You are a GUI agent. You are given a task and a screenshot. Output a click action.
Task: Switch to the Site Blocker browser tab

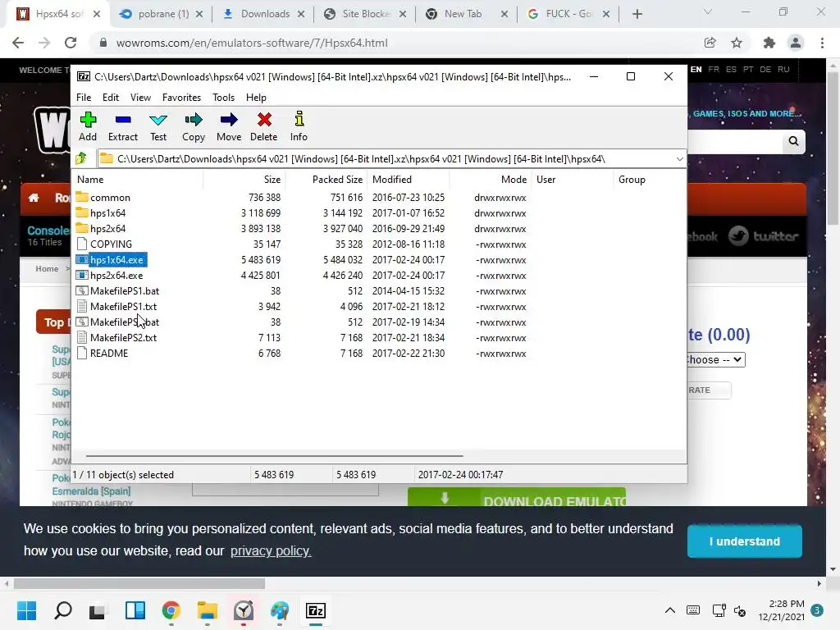tap(365, 14)
